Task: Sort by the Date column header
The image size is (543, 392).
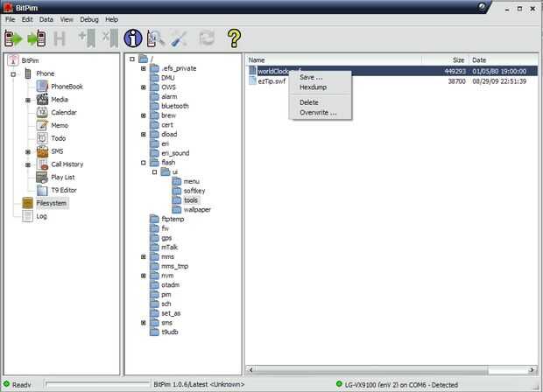Action: coord(504,59)
